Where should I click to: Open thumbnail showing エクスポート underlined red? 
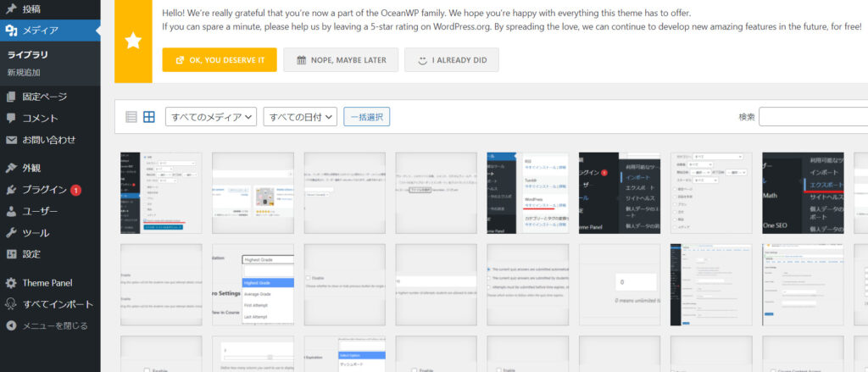pos(804,193)
